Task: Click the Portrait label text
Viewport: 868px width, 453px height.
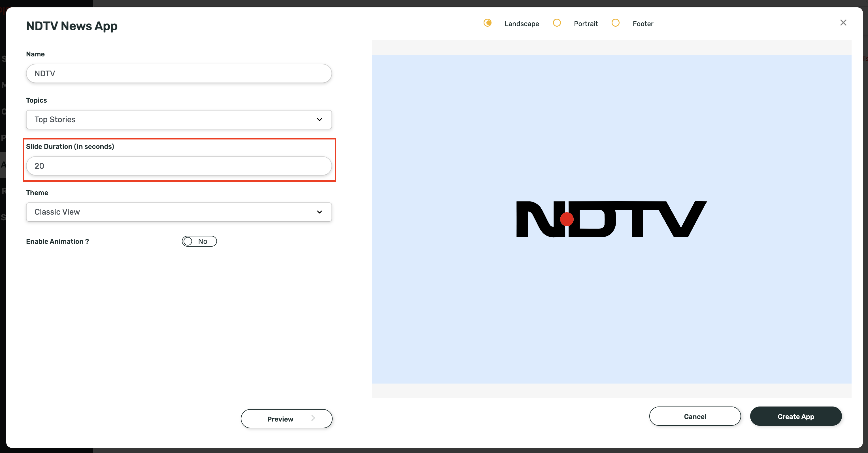Action: pyautogui.click(x=586, y=24)
